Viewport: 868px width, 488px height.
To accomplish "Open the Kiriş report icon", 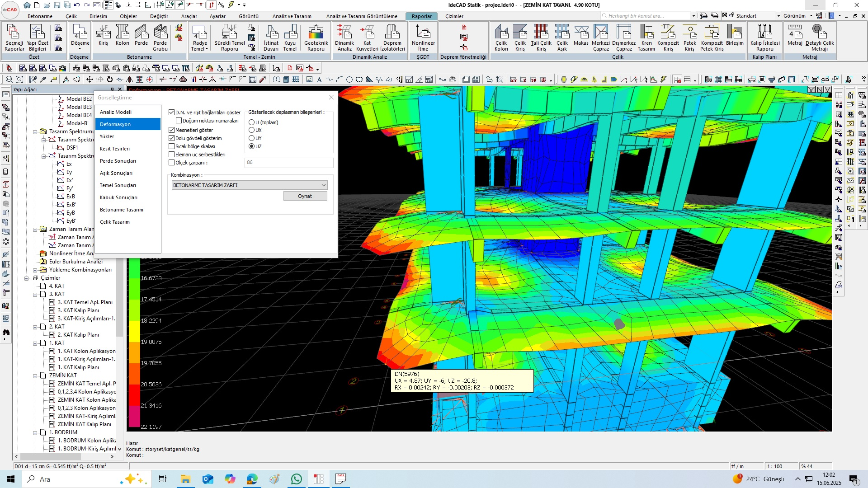I will 103,35.
